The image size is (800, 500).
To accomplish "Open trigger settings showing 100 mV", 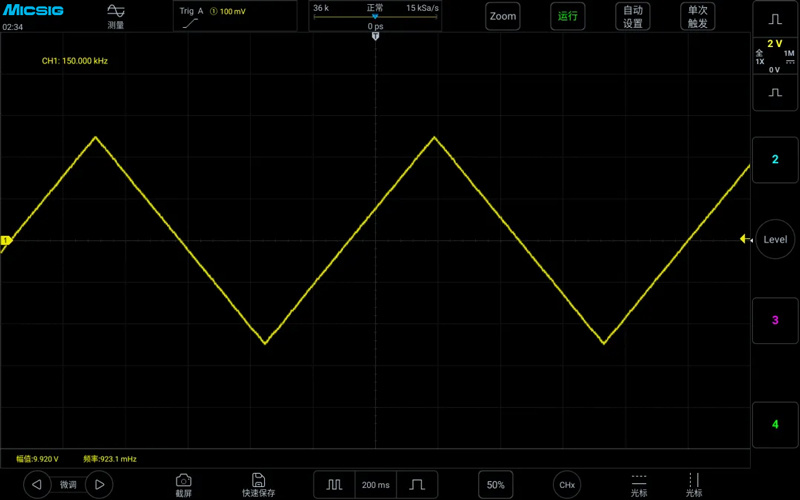I will pyautogui.click(x=235, y=16).
